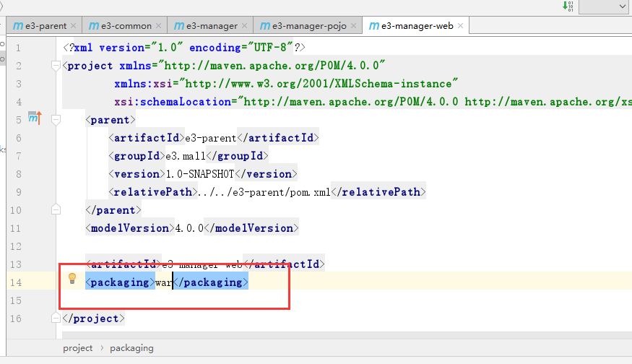Image resolution: width=632 pixels, height=364 pixels.
Task: Switch to the e3-common tab
Action: coord(126,26)
